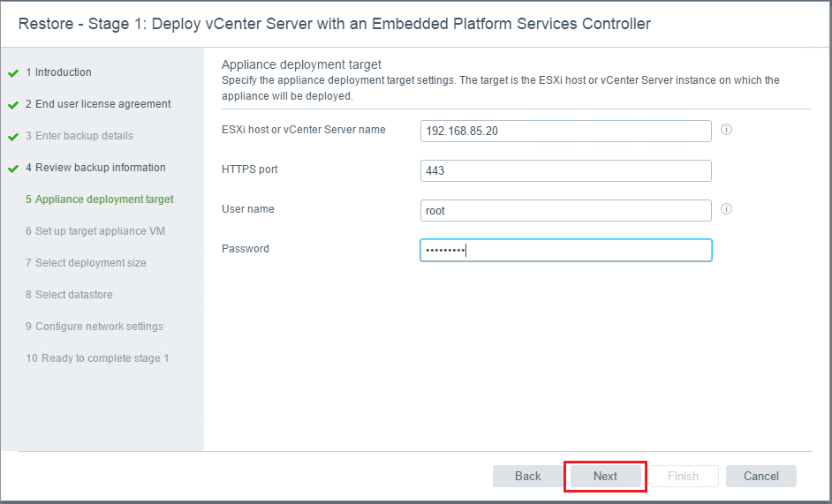Click the disabled Finish button
Viewport: 832px width, 504px height.
coord(684,476)
